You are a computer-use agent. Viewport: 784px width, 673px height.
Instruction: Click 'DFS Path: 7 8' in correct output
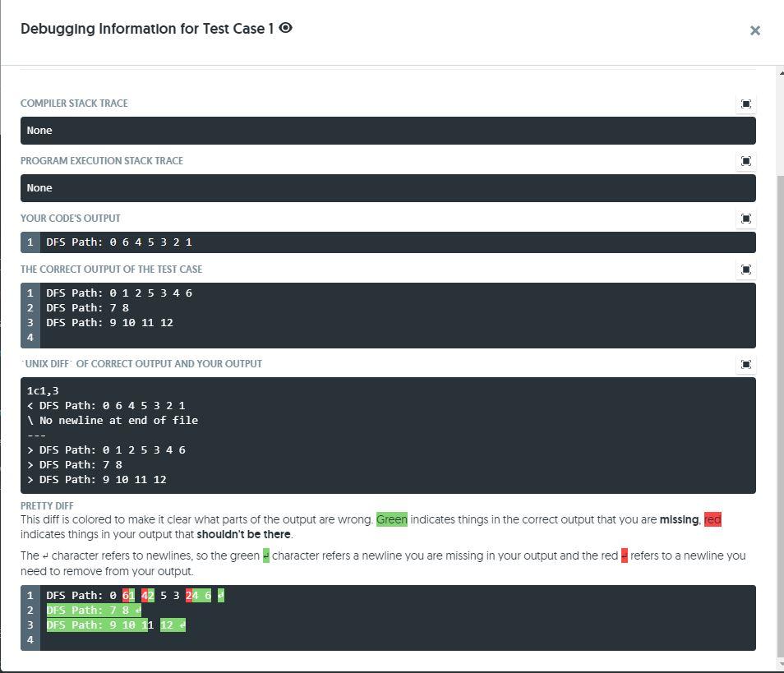(87, 308)
